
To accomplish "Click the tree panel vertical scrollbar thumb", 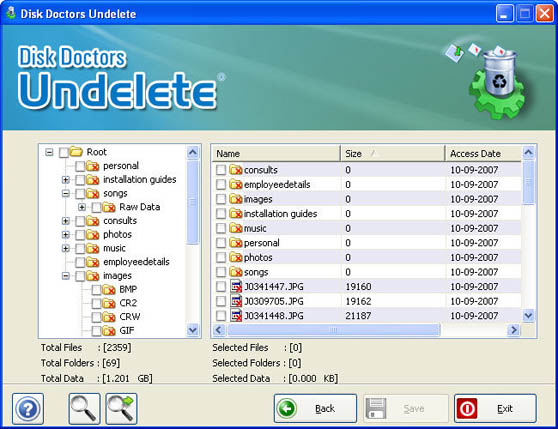I will (x=193, y=202).
